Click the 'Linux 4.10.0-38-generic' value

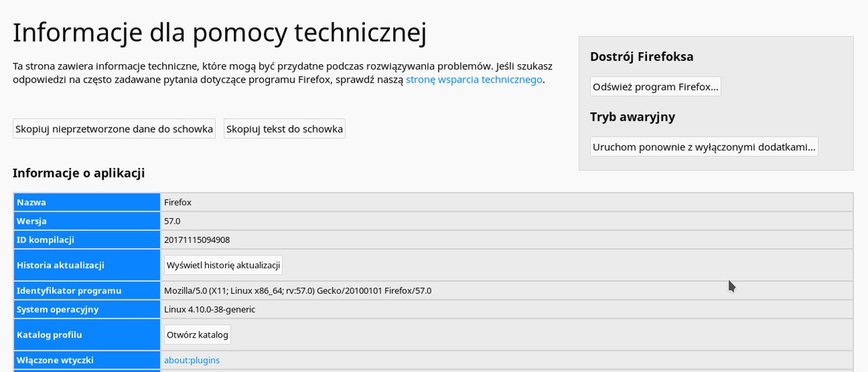pos(210,310)
